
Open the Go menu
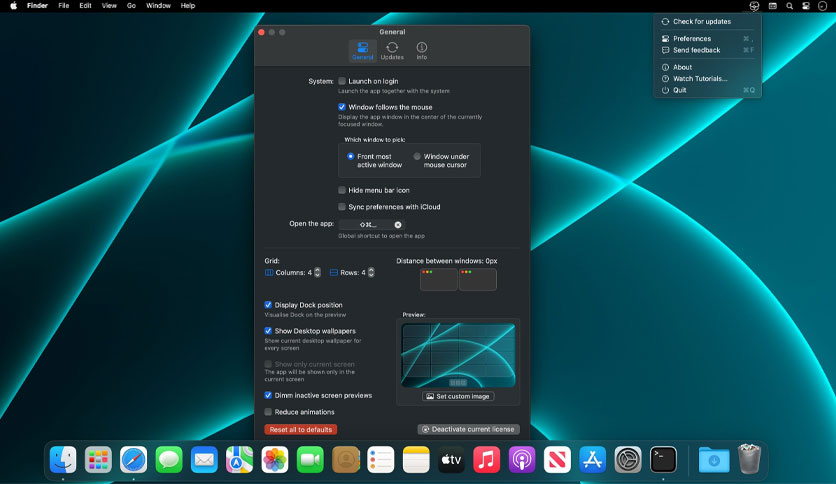pyautogui.click(x=131, y=6)
